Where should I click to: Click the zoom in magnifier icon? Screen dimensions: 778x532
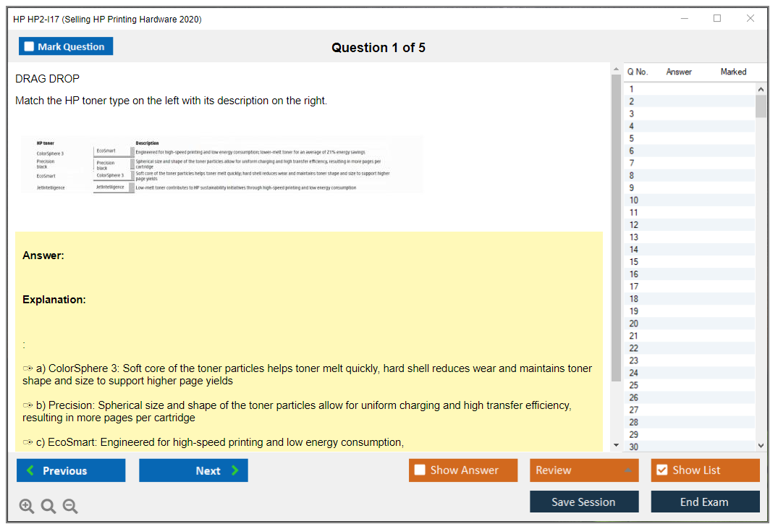click(26, 507)
